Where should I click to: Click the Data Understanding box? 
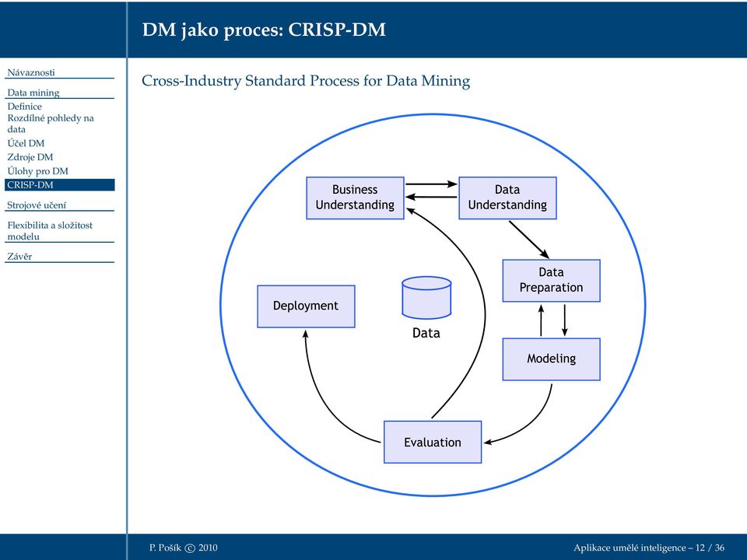(x=507, y=198)
